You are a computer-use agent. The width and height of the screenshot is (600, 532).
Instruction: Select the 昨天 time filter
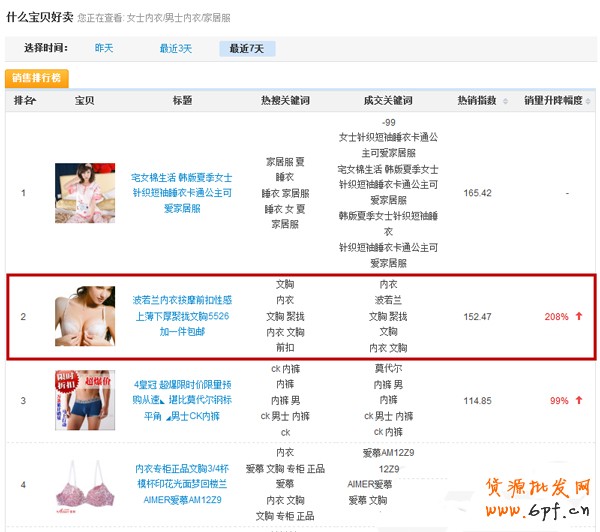(x=104, y=48)
